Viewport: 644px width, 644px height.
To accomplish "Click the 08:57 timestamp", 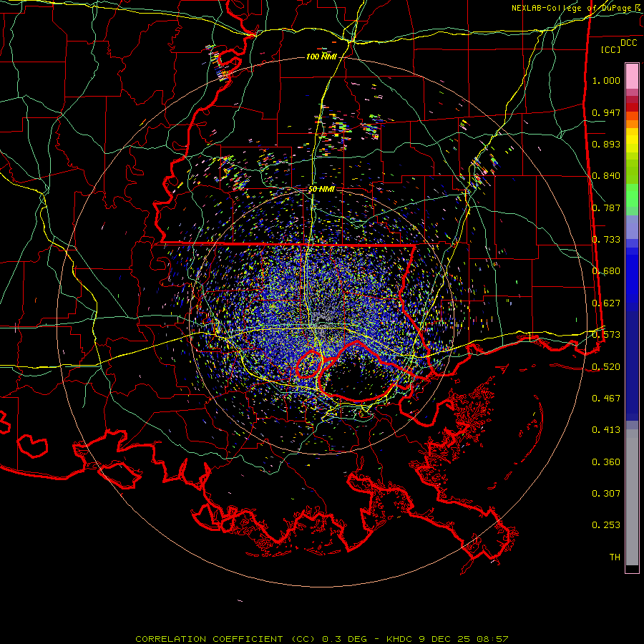I will click(x=492, y=639).
